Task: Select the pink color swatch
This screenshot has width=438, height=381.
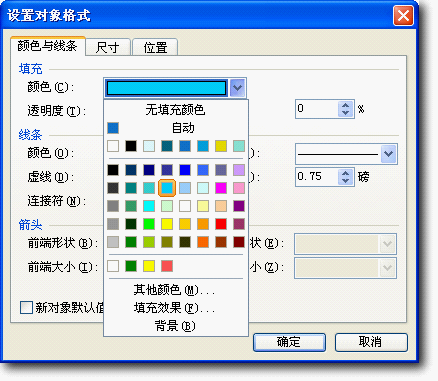Action: 239,188
